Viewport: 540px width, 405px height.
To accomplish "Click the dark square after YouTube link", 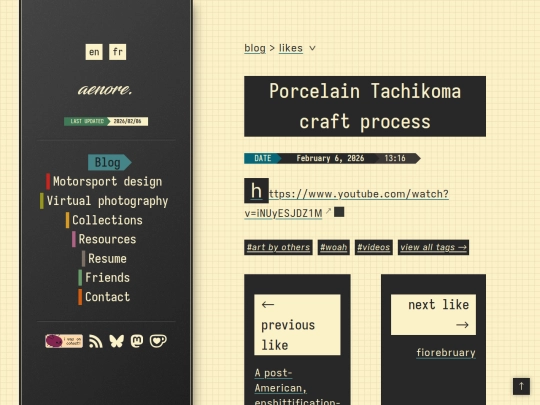I will (x=339, y=212).
